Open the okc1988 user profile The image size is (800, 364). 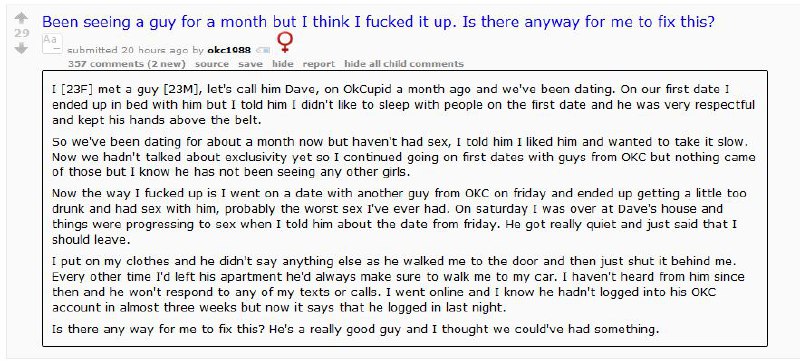coord(229,50)
